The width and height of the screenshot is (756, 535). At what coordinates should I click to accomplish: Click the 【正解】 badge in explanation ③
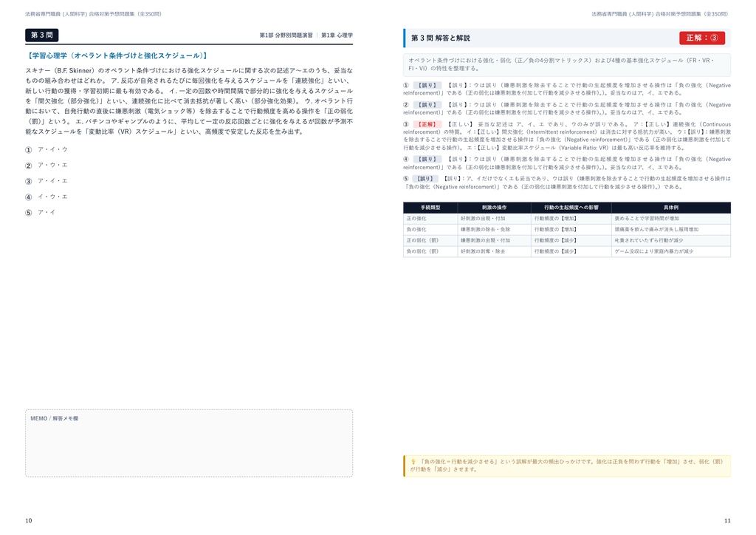427,124
